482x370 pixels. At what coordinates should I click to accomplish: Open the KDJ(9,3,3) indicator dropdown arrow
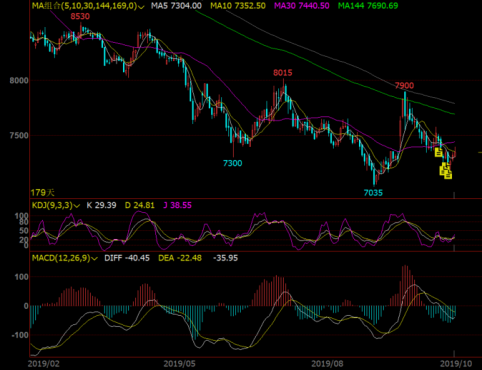click(x=77, y=206)
